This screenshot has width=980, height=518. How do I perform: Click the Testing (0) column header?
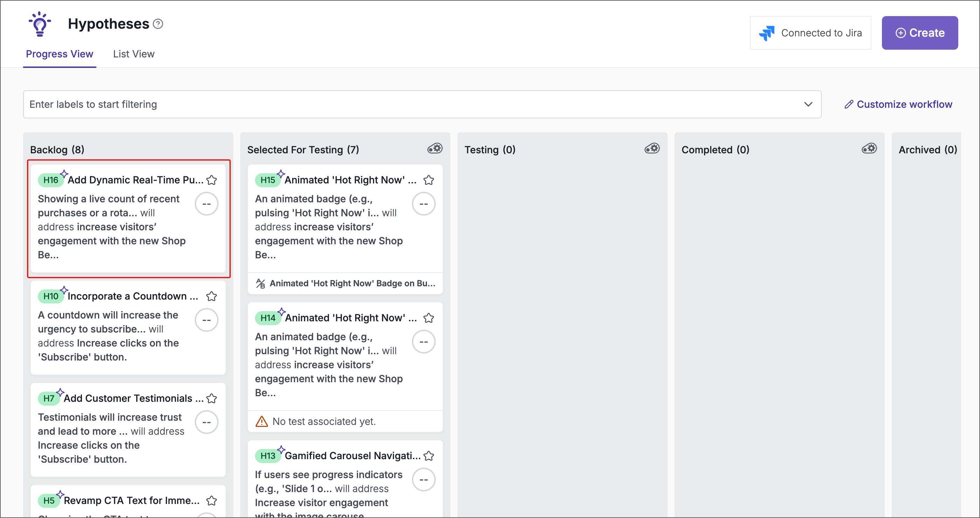click(x=490, y=150)
